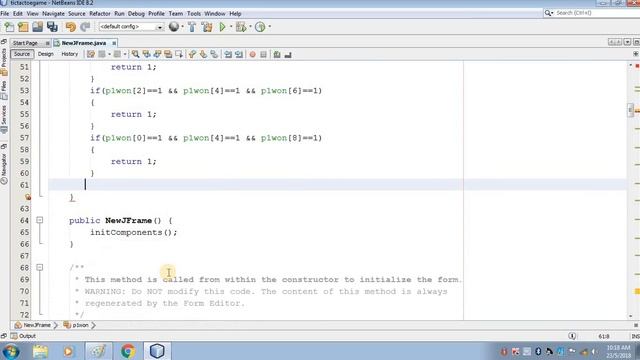This screenshot has width=640, height=360.
Task: Save all files with Save All icon
Action: (x=52, y=27)
